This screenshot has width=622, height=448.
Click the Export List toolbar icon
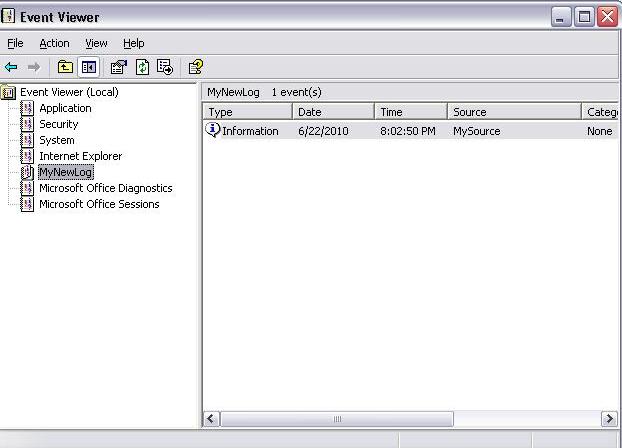[165, 67]
